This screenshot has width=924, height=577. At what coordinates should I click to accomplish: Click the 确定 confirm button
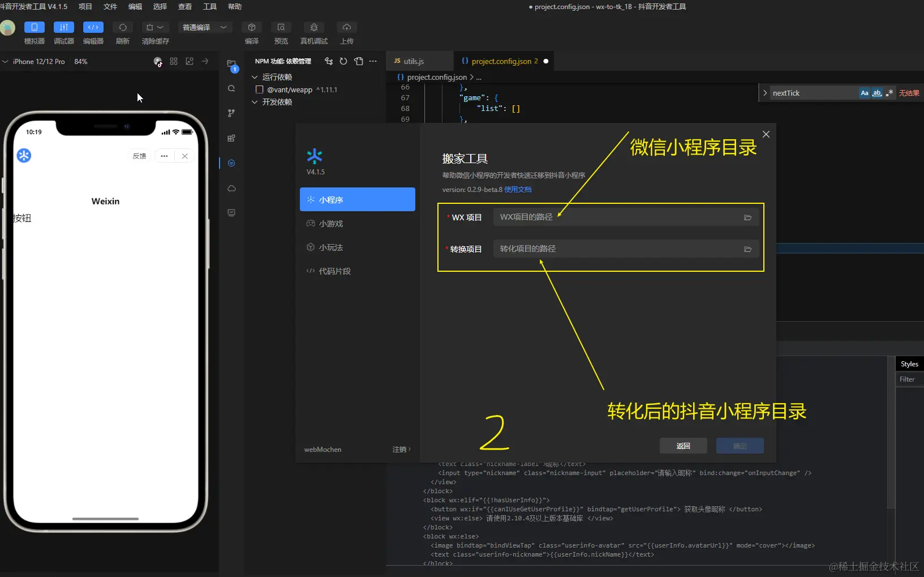(x=740, y=446)
